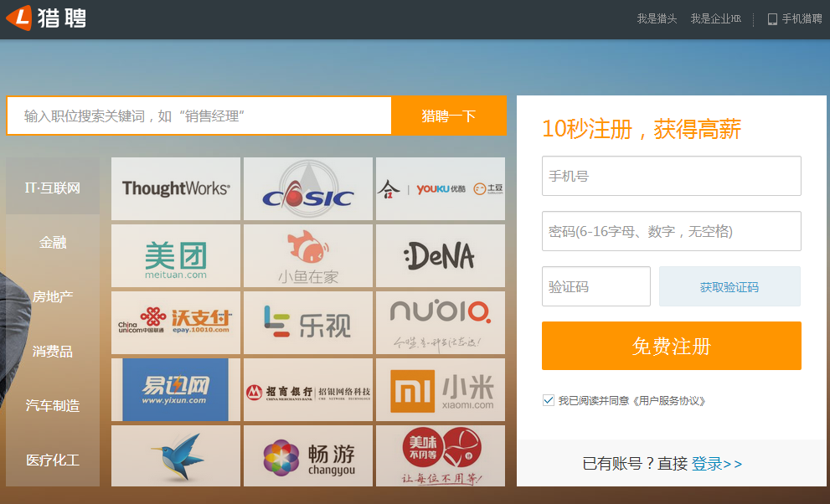Open the 我是企业HR link

click(x=715, y=19)
